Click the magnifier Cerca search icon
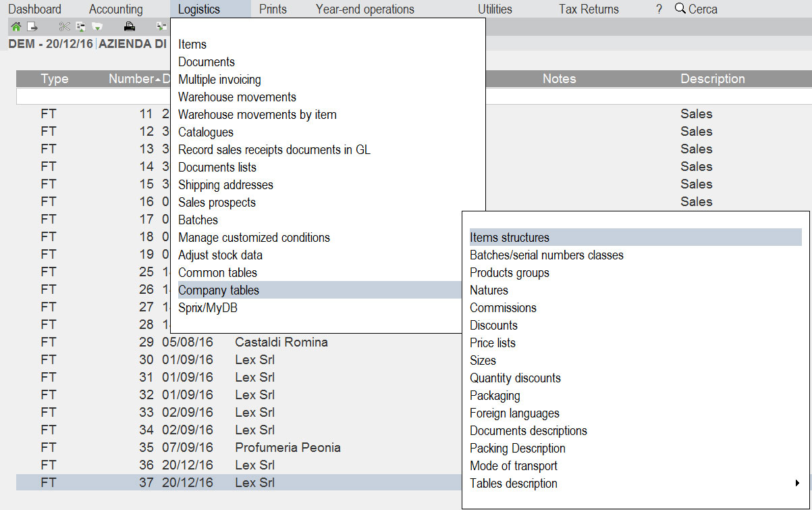This screenshot has width=812, height=510. pyautogui.click(x=680, y=9)
